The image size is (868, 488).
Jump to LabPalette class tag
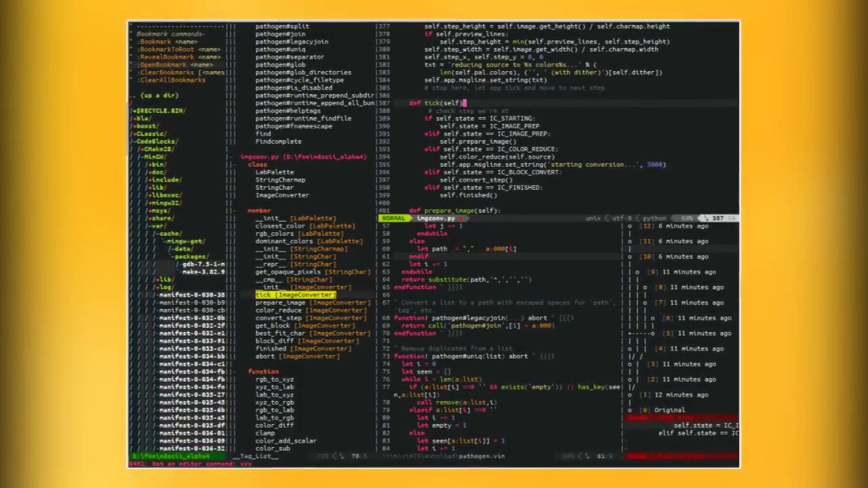coord(275,172)
